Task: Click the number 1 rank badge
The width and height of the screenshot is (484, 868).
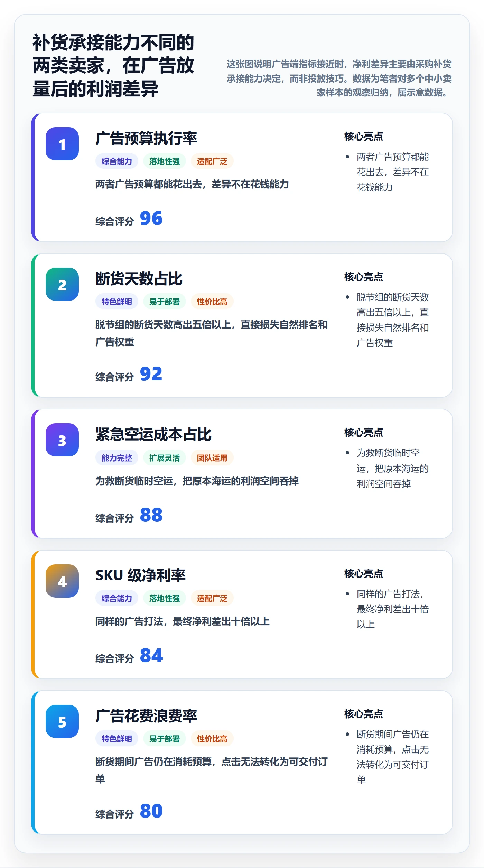Action: click(x=62, y=144)
